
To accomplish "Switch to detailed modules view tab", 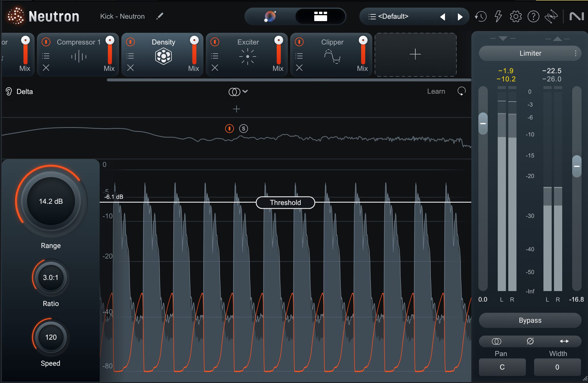I will [320, 16].
